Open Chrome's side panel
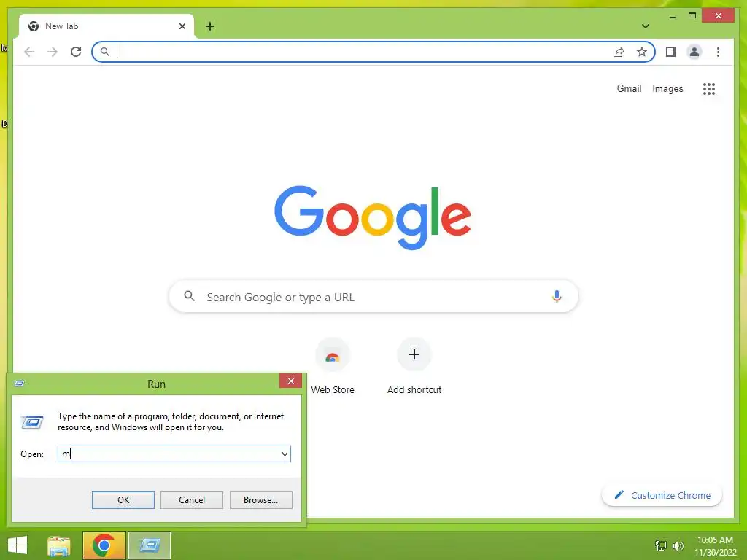Viewport: 747px width, 560px height. coord(671,52)
